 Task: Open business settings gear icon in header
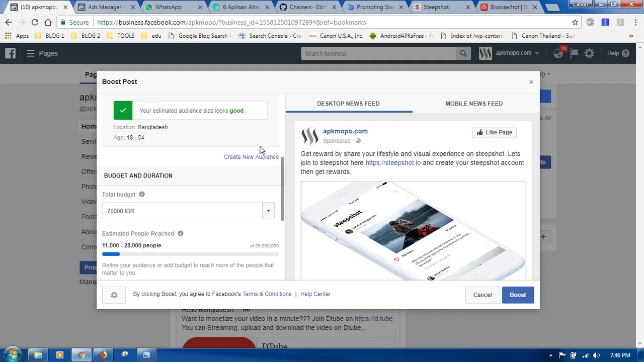coord(590,53)
